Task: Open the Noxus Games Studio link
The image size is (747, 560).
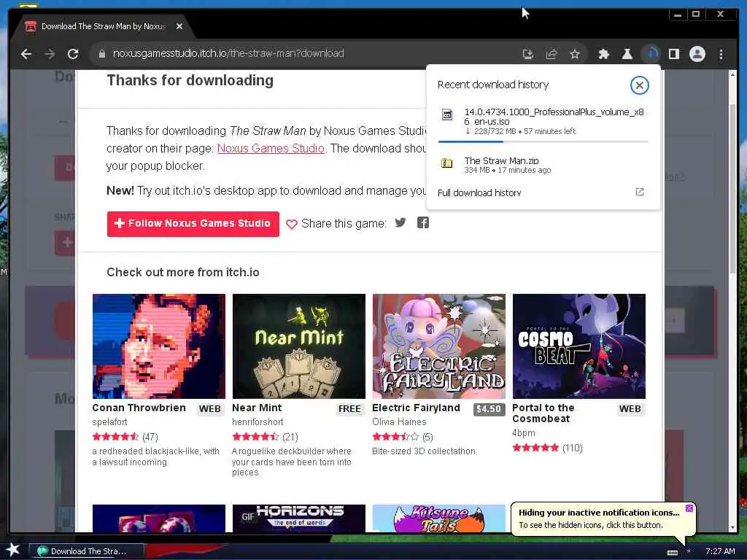Action: pos(271,148)
